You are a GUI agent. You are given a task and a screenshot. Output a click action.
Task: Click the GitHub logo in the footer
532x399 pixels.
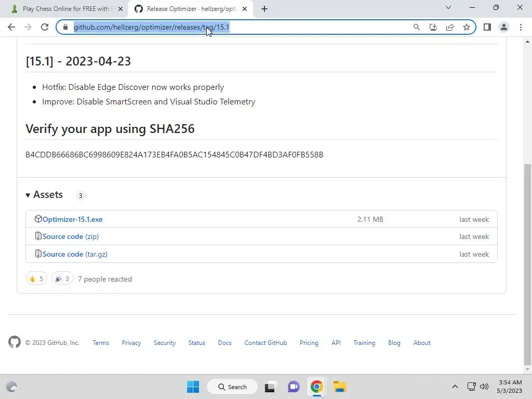[x=15, y=342]
